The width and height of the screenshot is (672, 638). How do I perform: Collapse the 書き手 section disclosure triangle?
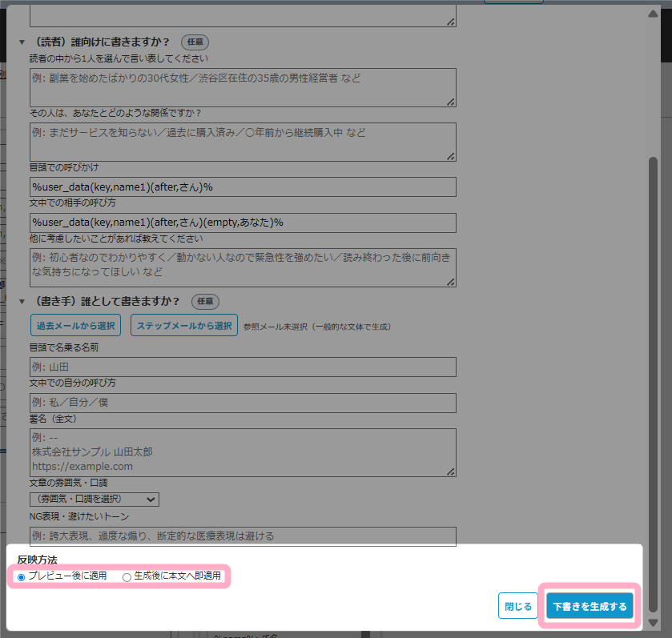pos(22,302)
